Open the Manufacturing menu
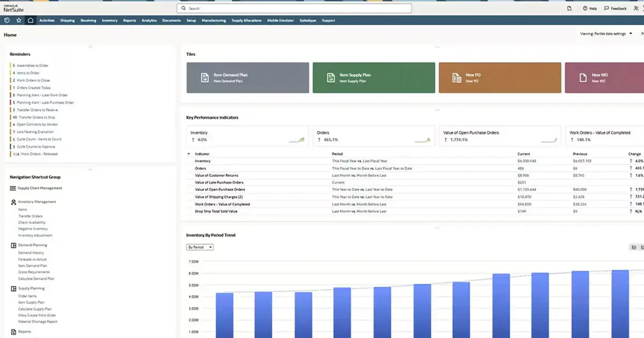 [214, 20]
